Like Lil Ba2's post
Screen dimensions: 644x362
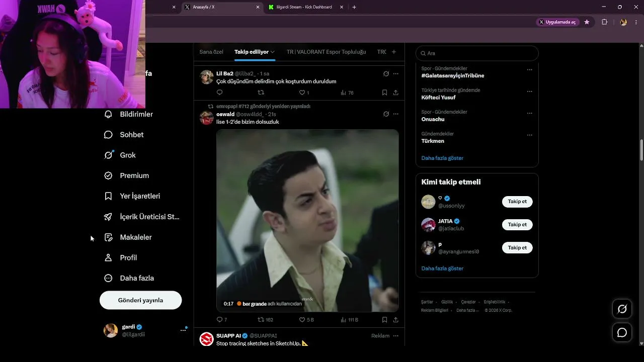304,93
